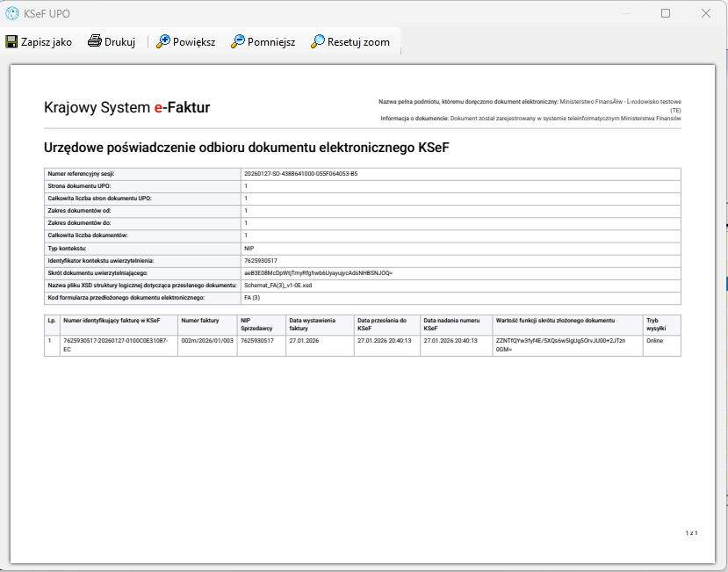Screen dimensions: 728x572
Task: Choose the Pomniejsz toolbar text
Action: click(271, 42)
